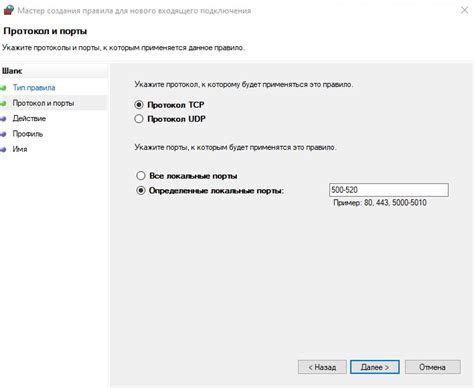474x388 pixels.
Task: Click the firewall wizard title bar icon
Action: (8, 10)
